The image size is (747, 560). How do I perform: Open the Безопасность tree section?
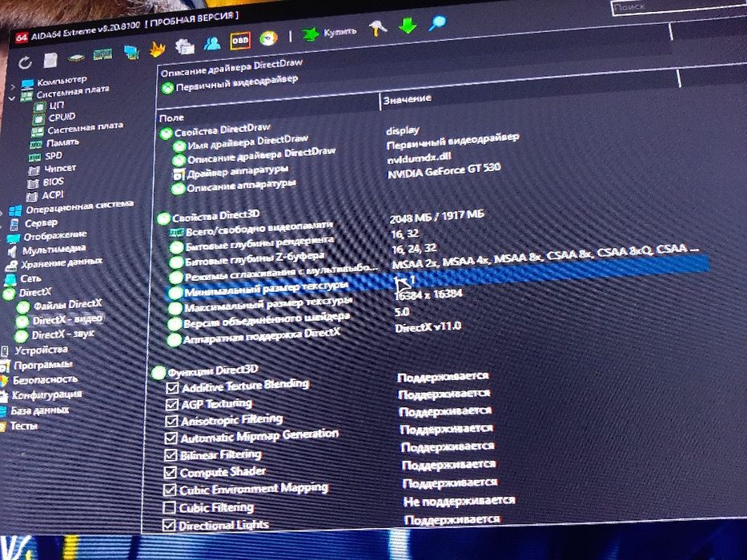coord(45,381)
